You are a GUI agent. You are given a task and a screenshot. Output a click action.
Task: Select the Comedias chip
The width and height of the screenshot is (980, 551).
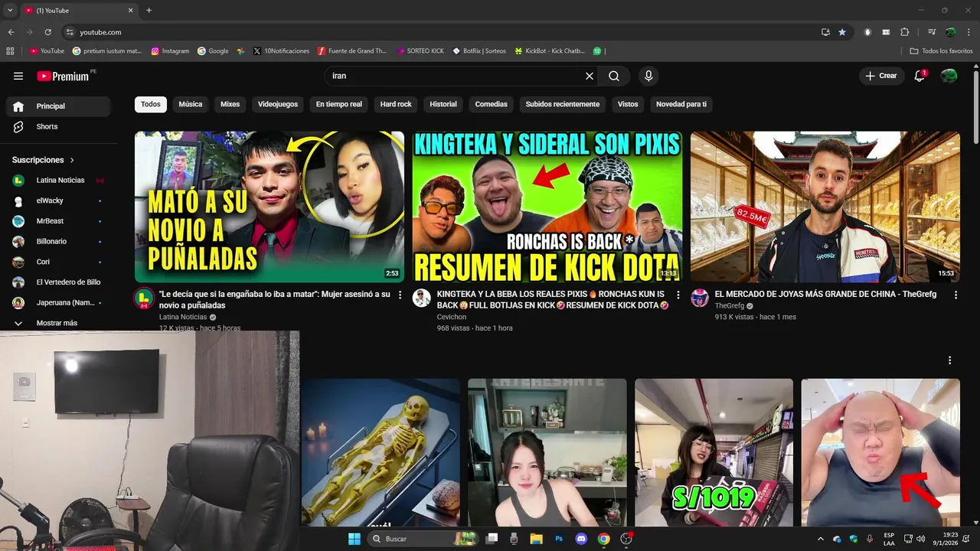(x=492, y=104)
